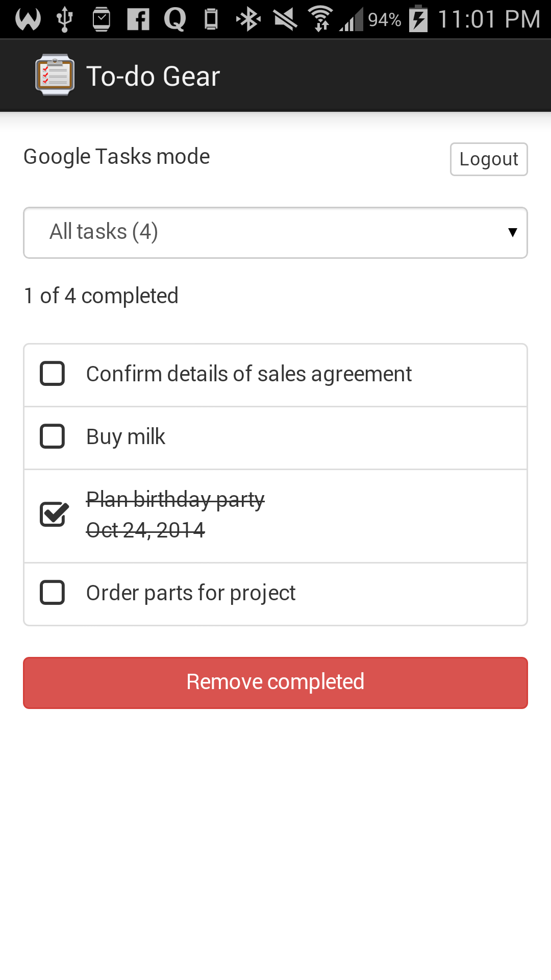The image size is (551, 980).
Task: Tap the Order parts for project label
Action: (x=191, y=593)
